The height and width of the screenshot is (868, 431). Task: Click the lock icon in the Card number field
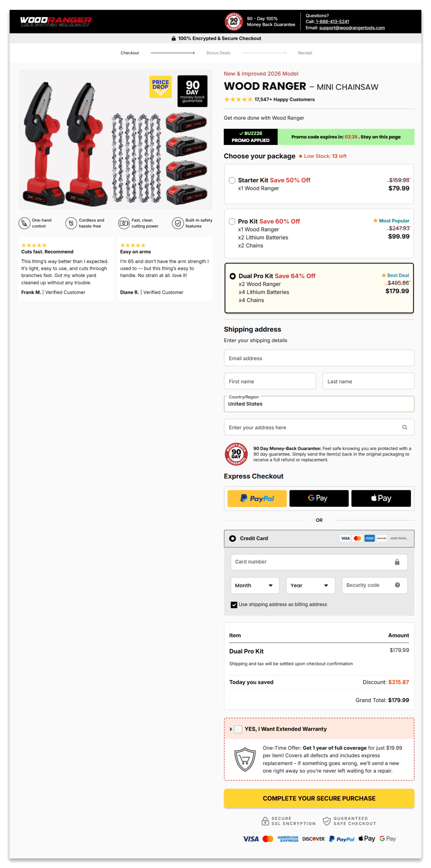[397, 562]
